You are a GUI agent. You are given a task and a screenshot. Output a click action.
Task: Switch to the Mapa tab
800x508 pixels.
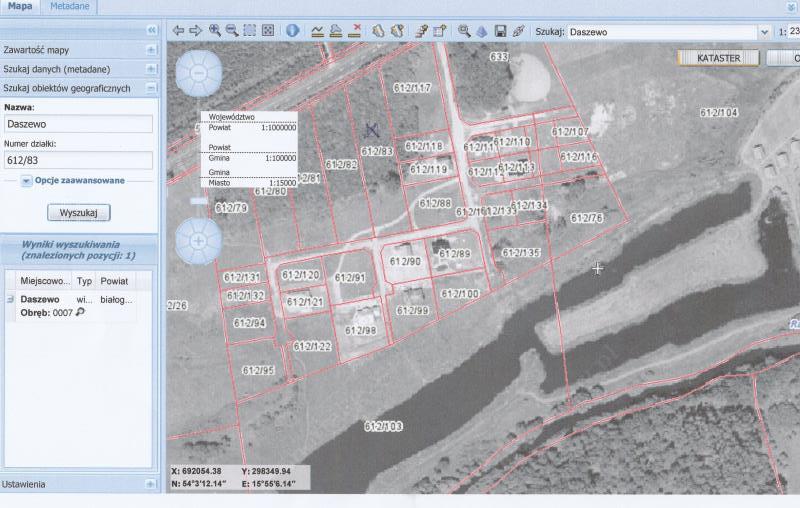[x=20, y=6]
